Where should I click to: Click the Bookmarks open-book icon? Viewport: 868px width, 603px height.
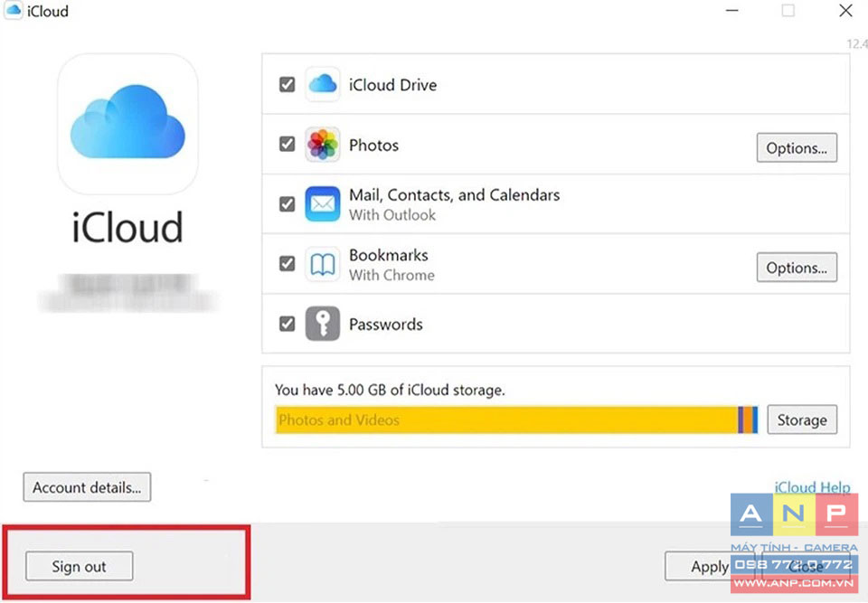tap(322, 264)
